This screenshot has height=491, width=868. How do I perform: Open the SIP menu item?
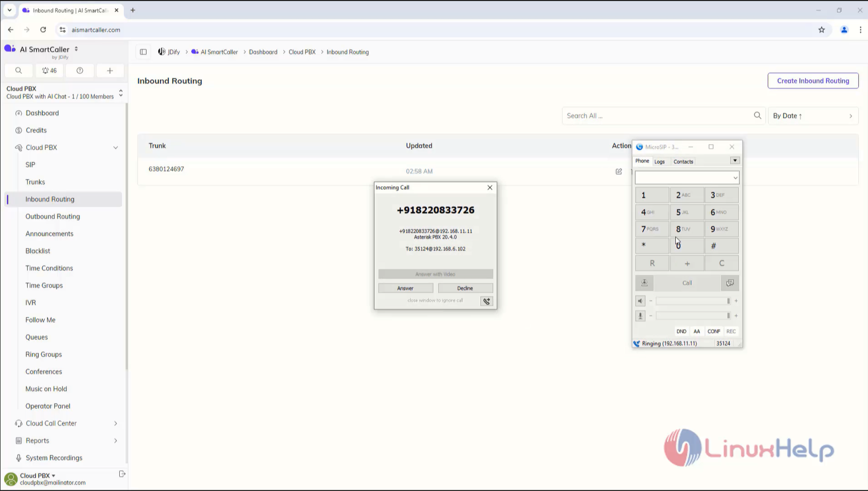pyautogui.click(x=30, y=165)
